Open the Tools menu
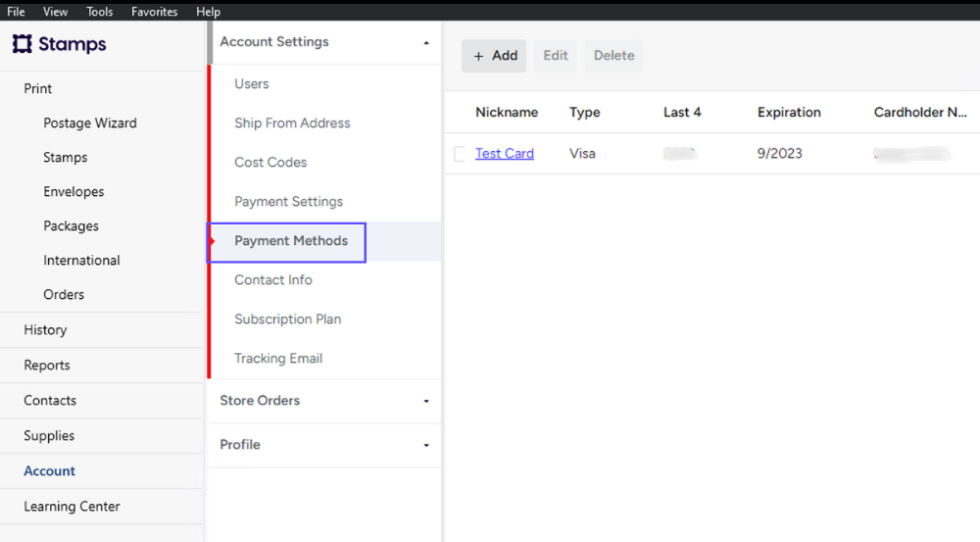The height and width of the screenshot is (542, 980). (99, 11)
